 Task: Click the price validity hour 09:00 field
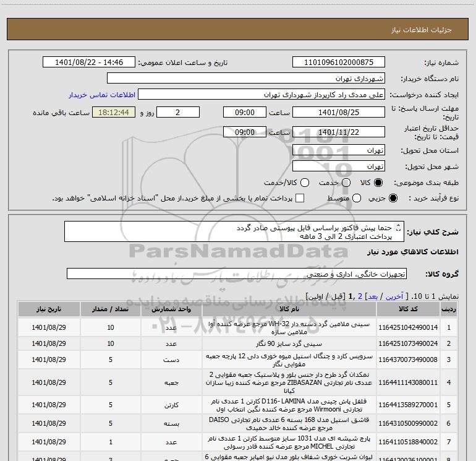245,132
